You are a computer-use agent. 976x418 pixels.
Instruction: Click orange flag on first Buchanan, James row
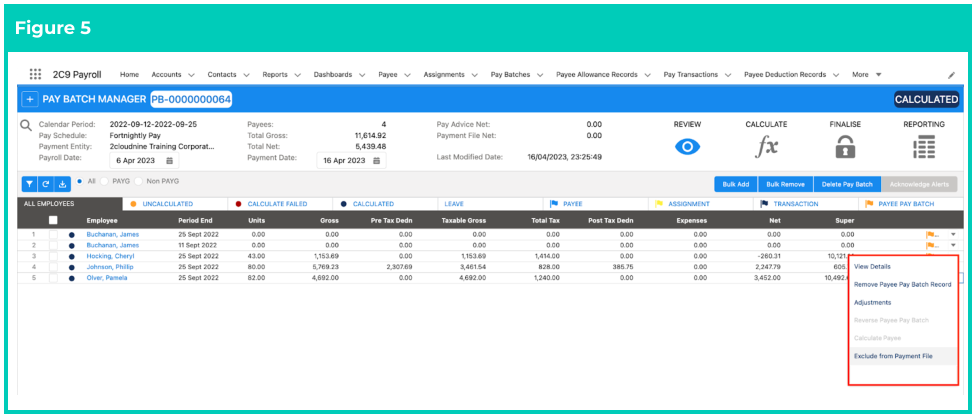[x=931, y=235]
